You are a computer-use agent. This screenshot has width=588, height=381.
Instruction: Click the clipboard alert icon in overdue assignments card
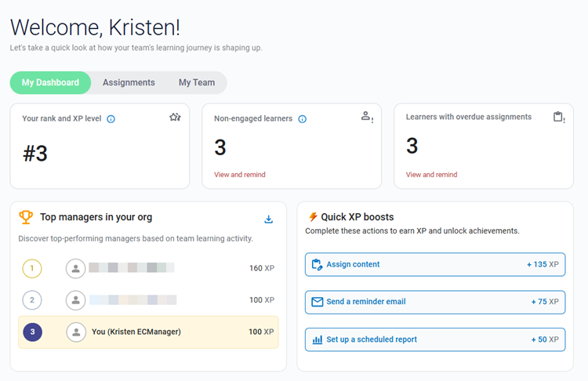point(558,118)
